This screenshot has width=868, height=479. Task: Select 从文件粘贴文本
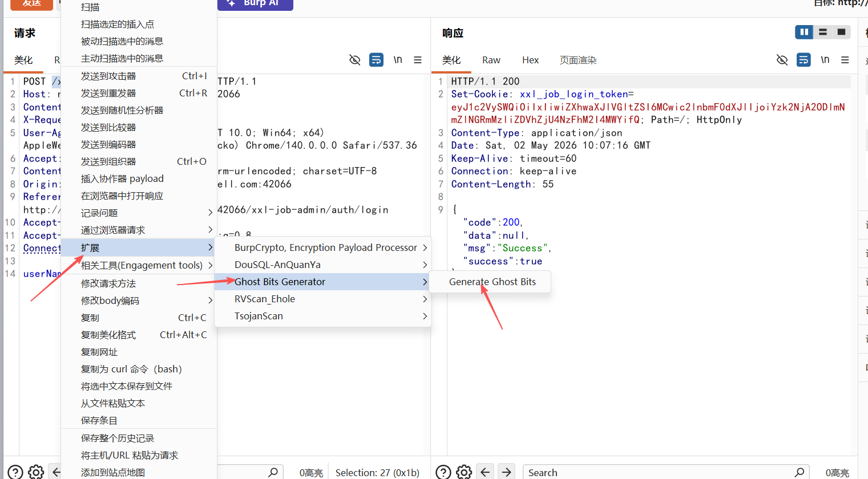(139, 403)
